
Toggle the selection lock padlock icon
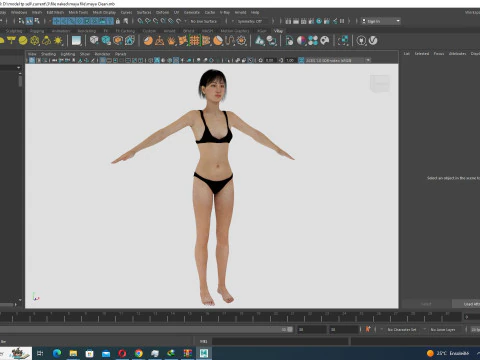pyautogui.click(x=117, y=21)
